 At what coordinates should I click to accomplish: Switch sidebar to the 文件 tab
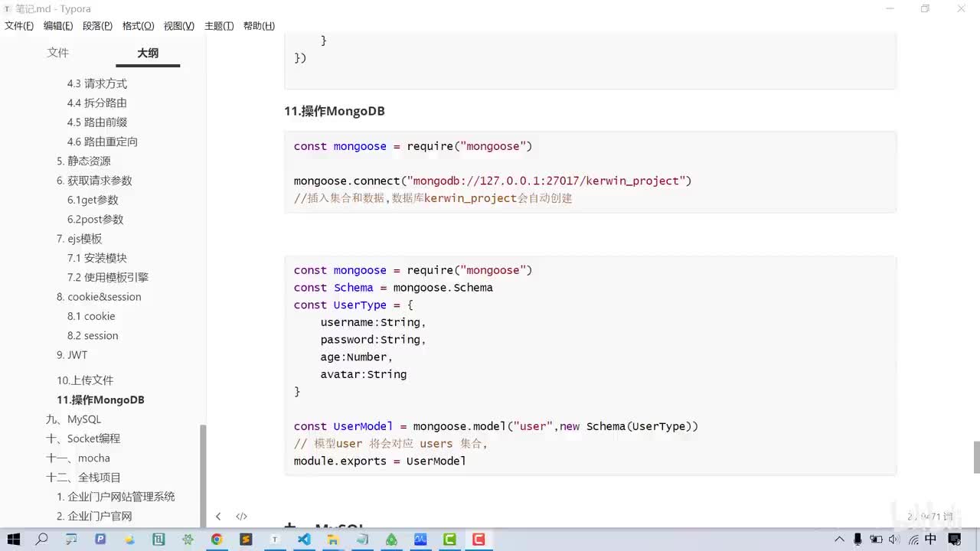tap(58, 53)
